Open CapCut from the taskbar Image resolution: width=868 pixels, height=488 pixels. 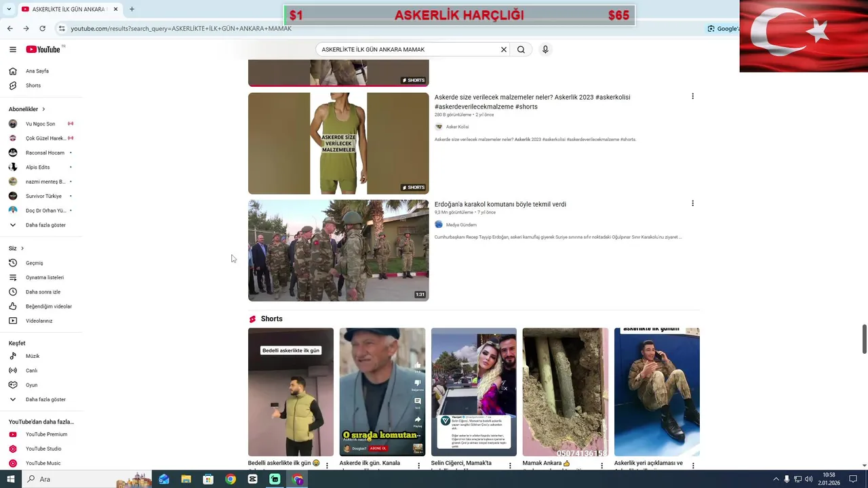pyautogui.click(x=253, y=479)
